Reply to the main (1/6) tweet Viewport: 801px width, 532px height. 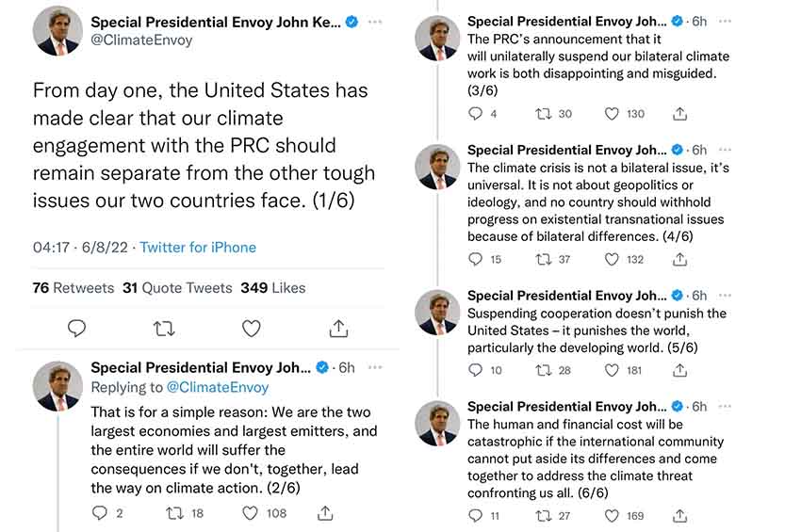(77, 329)
